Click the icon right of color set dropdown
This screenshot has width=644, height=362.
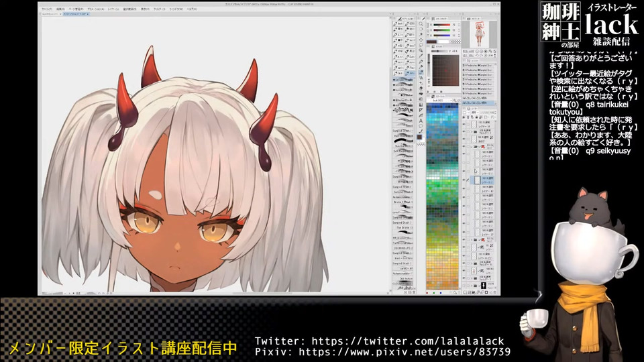(x=455, y=100)
